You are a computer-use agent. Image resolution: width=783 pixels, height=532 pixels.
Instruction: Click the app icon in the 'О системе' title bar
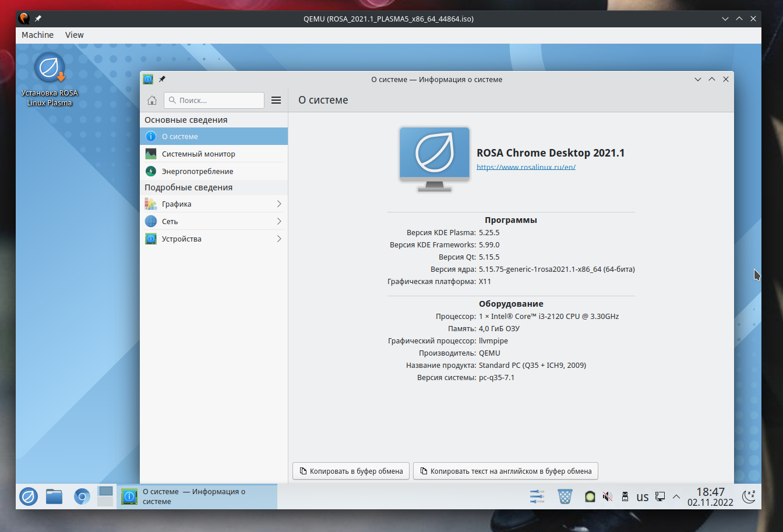(x=148, y=79)
